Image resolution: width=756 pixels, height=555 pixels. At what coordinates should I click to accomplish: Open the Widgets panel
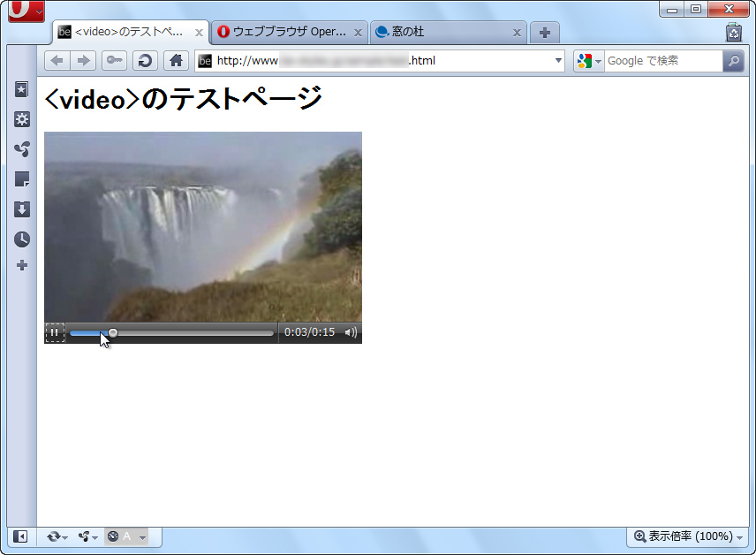(21, 119)
